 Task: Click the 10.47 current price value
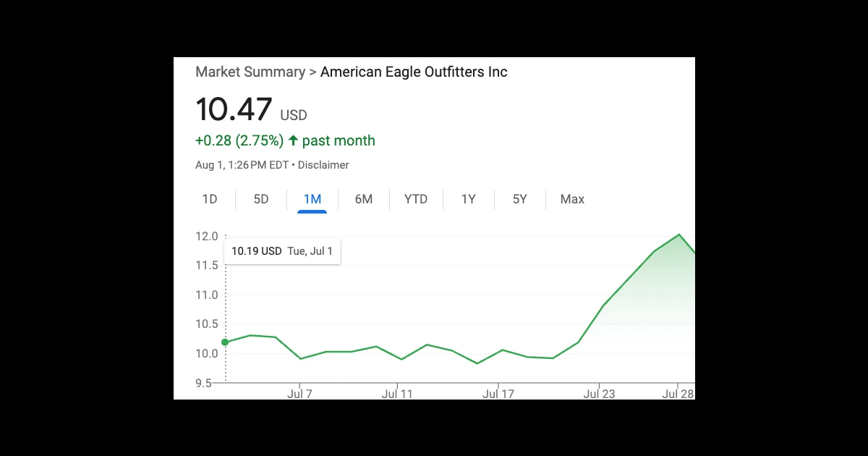pyautogui.click(x=234, y=109)
